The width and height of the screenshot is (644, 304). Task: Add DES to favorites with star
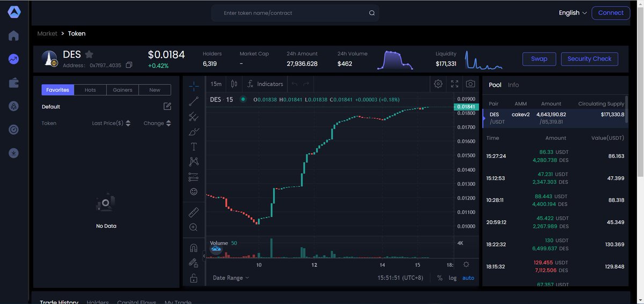pos(89,54)
